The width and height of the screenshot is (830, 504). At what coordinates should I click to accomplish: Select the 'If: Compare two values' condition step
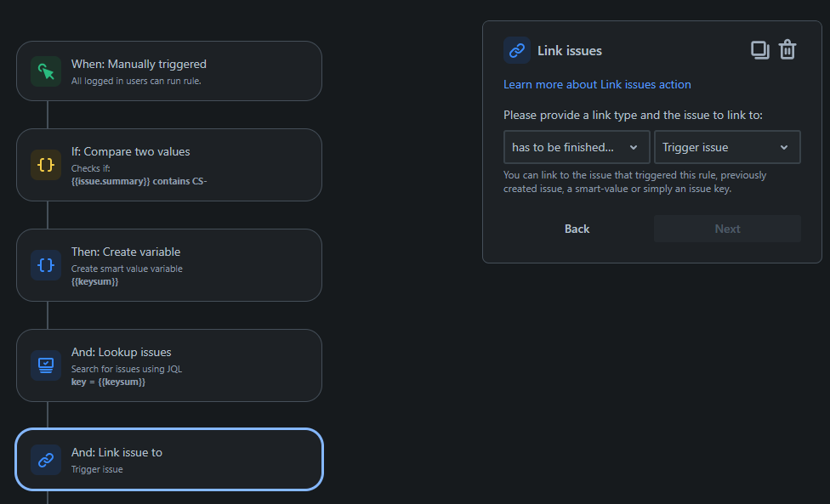pos(169,165)
